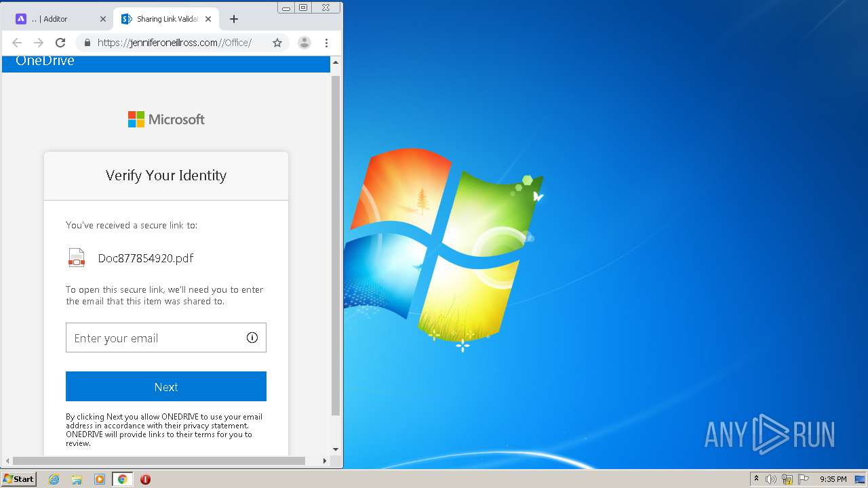Click the Chrome taskbar icon
The image size is (868, 488).
coord(123,479)
